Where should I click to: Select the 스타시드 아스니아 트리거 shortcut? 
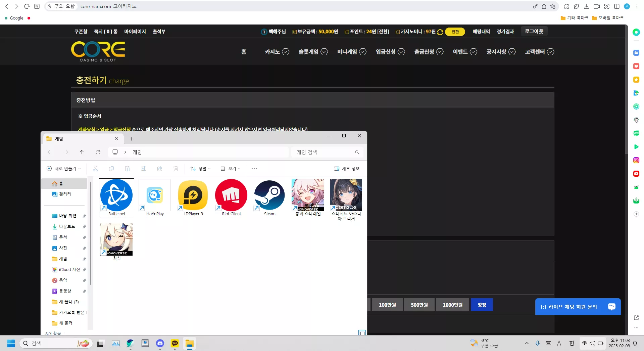(346, 200)
